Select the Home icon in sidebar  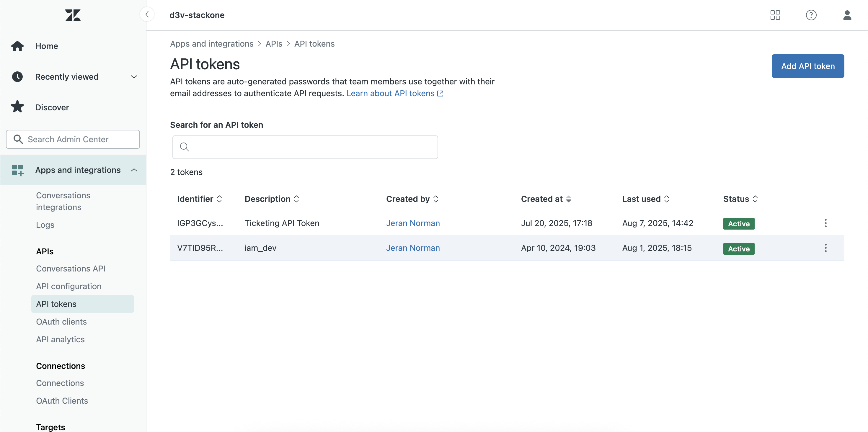tap(17, 46)
